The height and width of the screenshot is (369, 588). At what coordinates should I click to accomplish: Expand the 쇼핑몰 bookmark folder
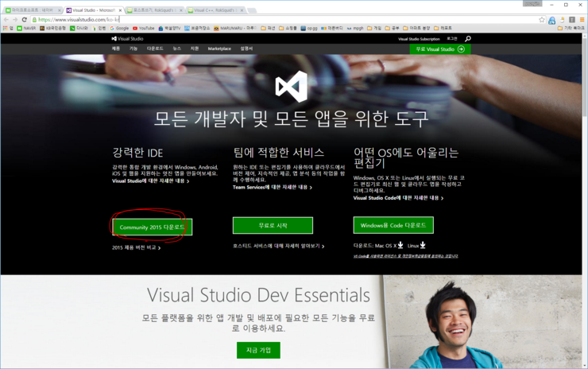(288, 28)
